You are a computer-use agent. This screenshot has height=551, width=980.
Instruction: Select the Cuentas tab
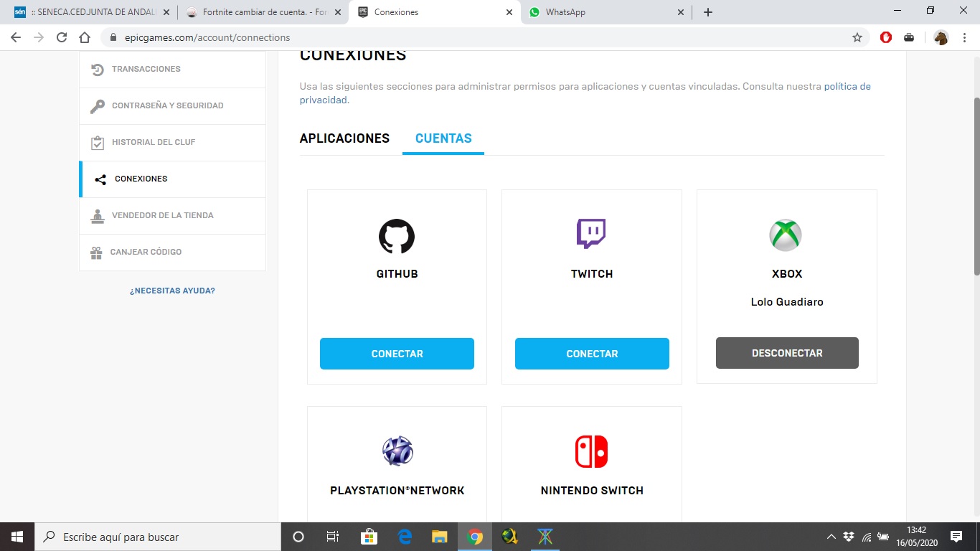pos(443,138)
